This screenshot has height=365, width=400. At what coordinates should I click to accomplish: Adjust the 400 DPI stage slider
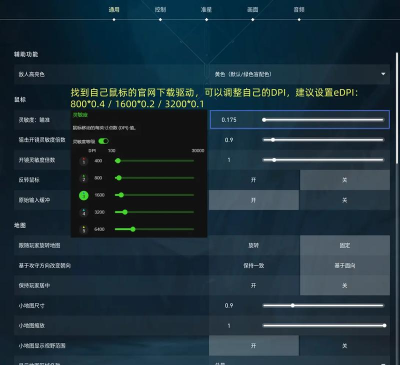[154, 161]
